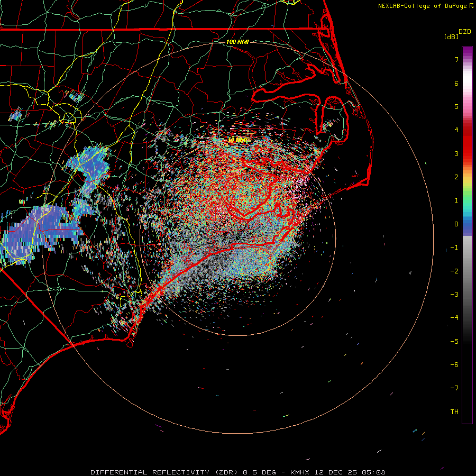This screenshot has height=476, width=476.
Task: Click the "-5" value on the color scale
Action: (x=454, y=342)
